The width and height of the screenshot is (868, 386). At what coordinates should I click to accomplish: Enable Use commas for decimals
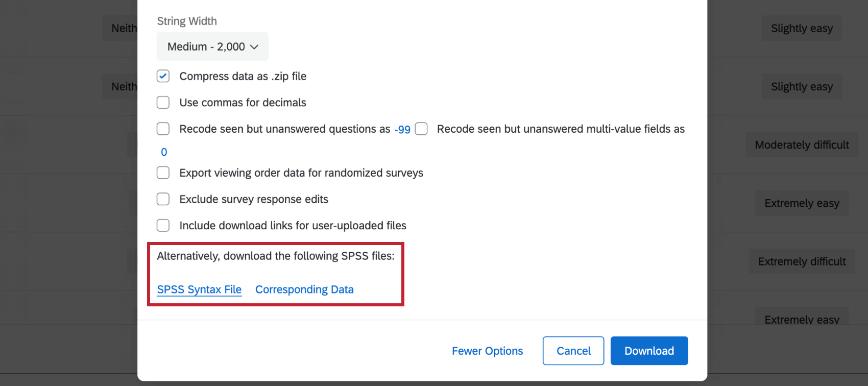[163, 102]
